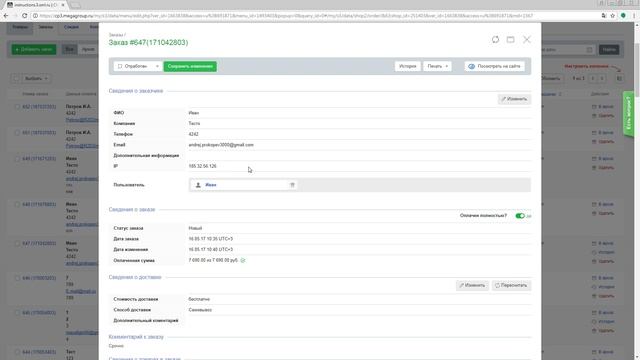
Task: Open the Выбрать dropdown in the orders list
Action: (x=36, y=78)
